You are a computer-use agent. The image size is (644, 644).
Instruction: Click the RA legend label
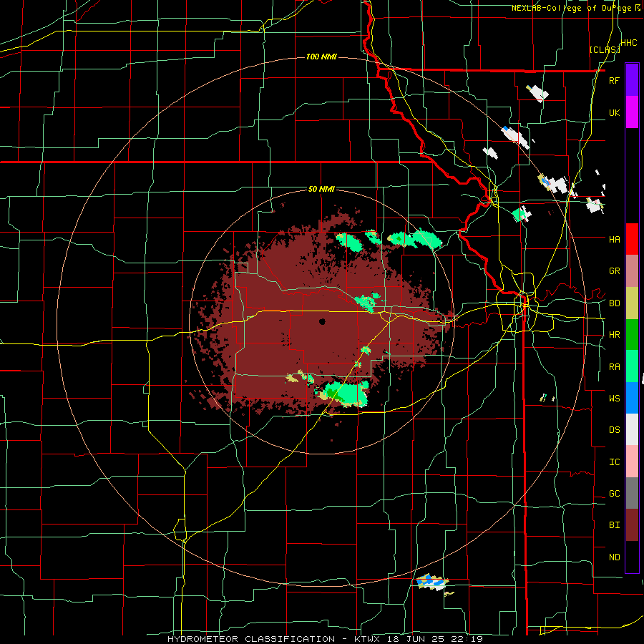pos(614,367)
